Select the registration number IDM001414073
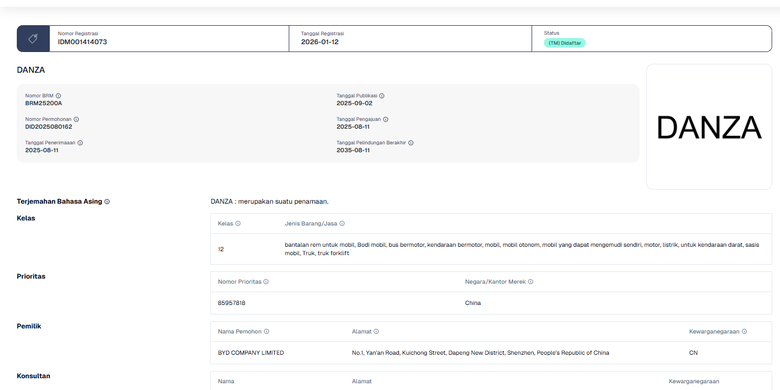Viewport: 780px width, 390px height. pos(82,42)
